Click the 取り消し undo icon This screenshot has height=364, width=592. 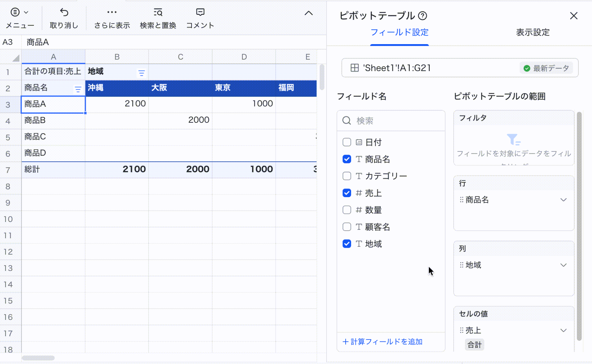pyautogui.click(x=64, y=12)
